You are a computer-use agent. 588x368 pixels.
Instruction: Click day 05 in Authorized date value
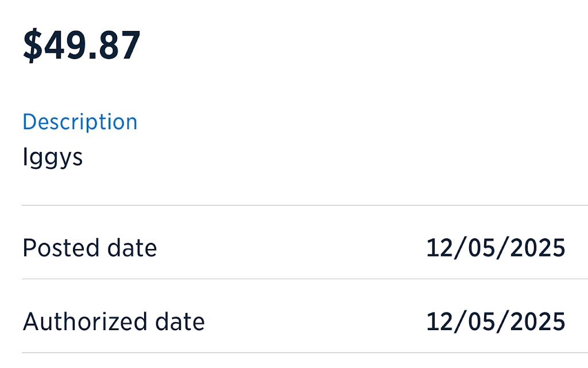[482, 321]
